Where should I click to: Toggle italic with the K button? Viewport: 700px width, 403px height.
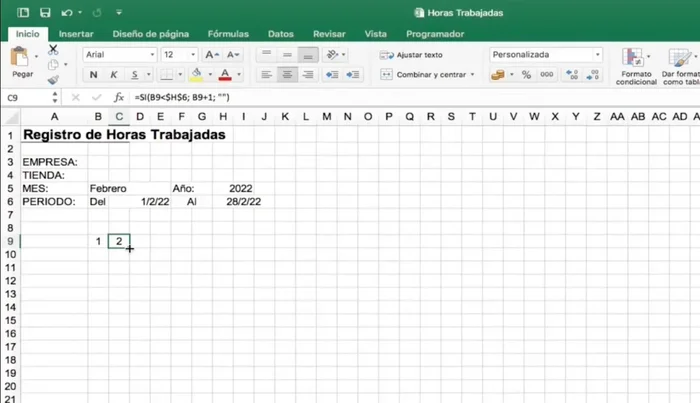click(x=114, y=75)
